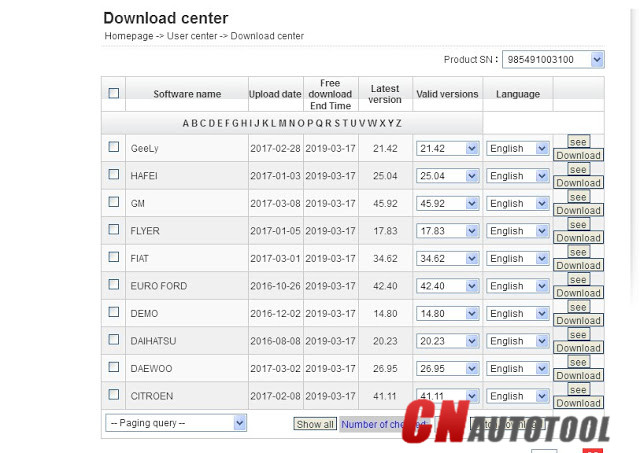This screenshot has width=640, height=453.
Task: Check the FLYER software checkbox
Action: [114, 229]
